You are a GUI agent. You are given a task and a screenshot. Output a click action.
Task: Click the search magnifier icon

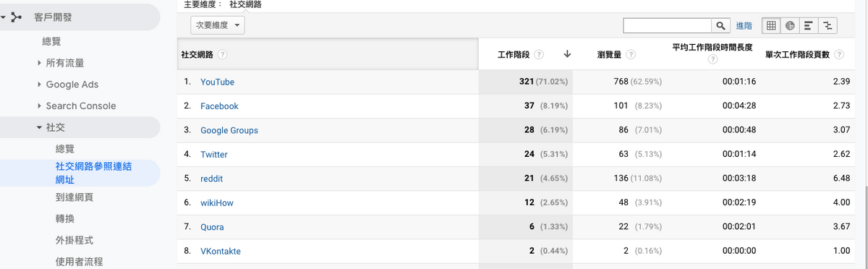click(721, 25)
